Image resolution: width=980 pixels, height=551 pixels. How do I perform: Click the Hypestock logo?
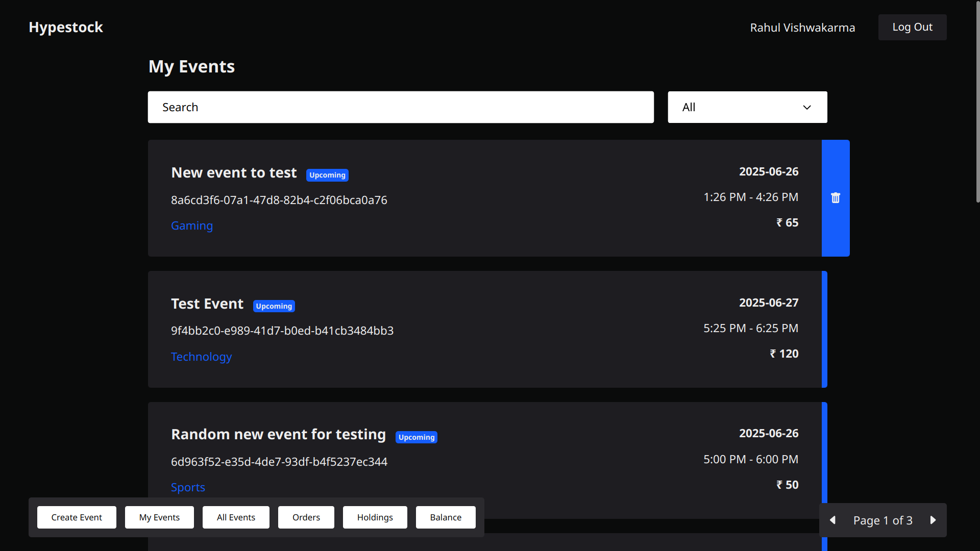click(x=65, y=27)
